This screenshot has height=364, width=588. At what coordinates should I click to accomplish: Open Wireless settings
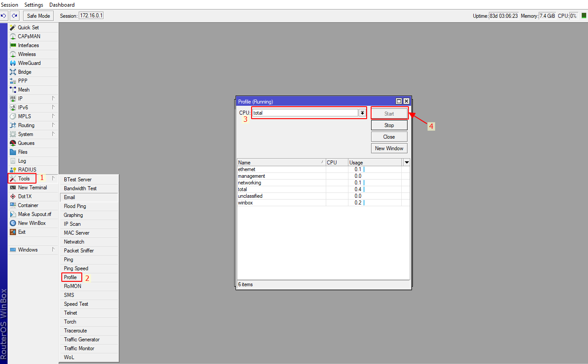[26, 54]
